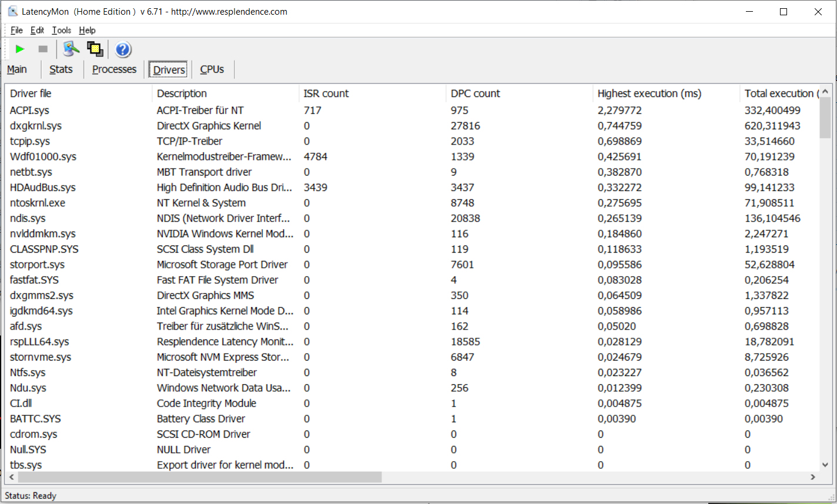Select the HDAudBus.sys driver row

coord(43,187)
